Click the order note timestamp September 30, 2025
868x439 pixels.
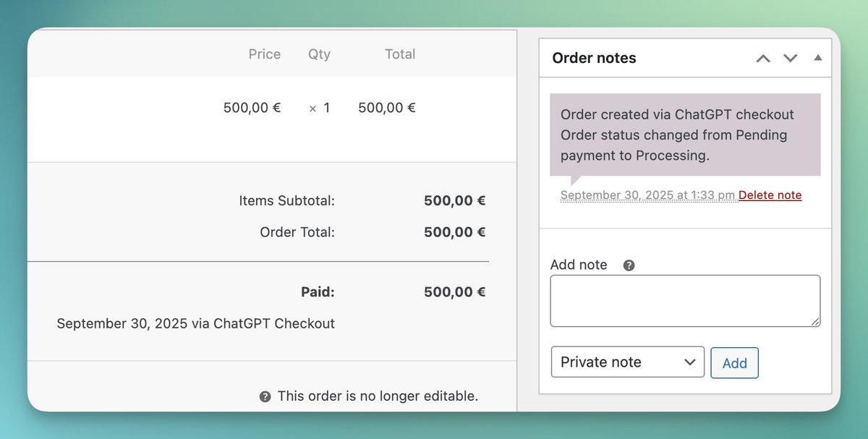pos(648,195)
